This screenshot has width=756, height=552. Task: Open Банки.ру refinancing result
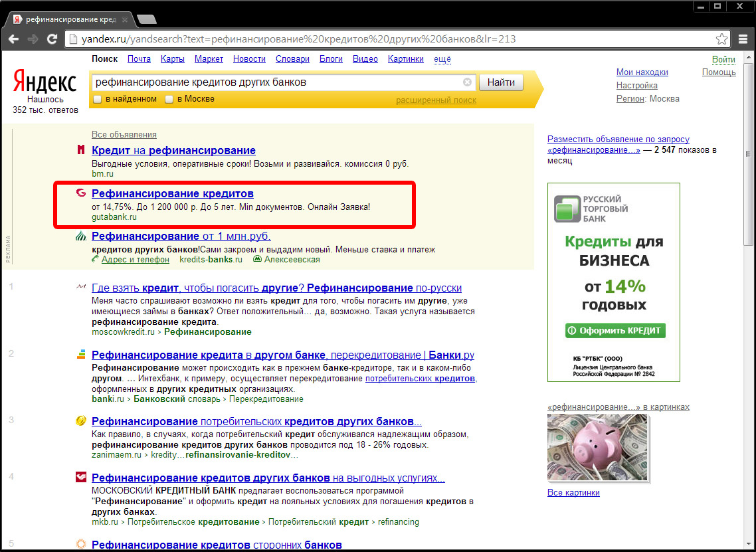tap(283, 355)
